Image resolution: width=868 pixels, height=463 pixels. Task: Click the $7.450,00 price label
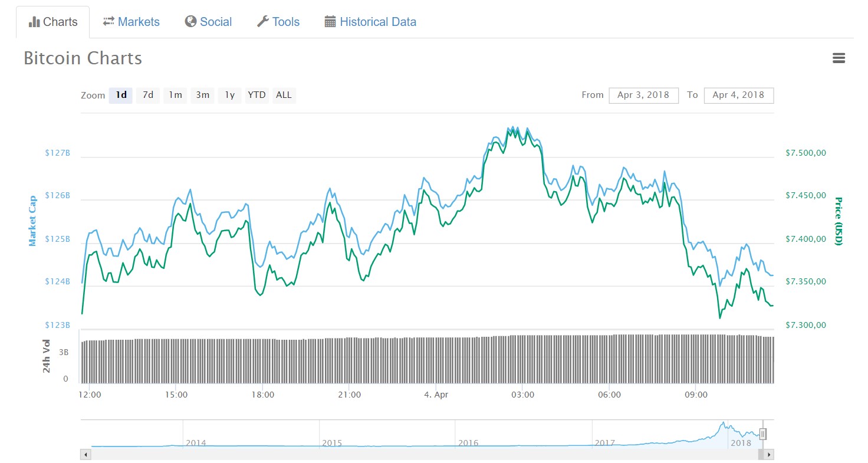805,195
